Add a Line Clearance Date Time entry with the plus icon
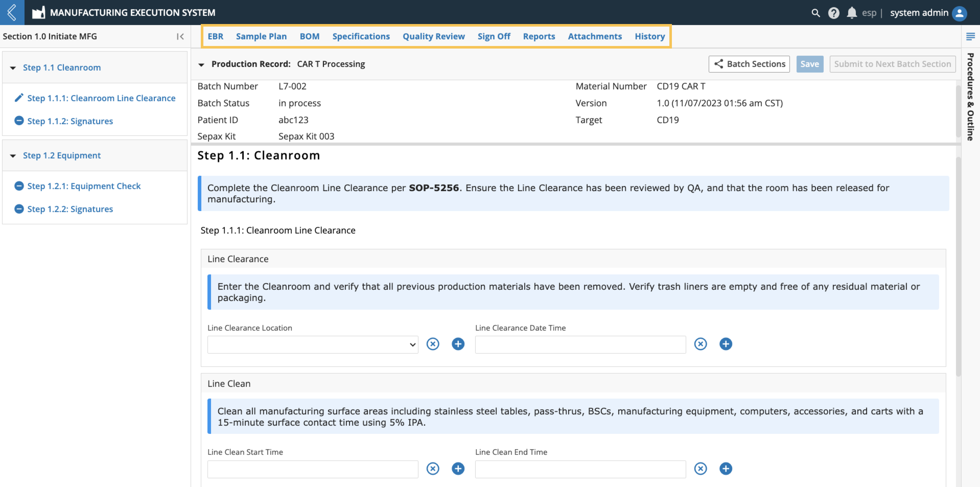Viewport: 980px width, 487px height. coord(726,344)
